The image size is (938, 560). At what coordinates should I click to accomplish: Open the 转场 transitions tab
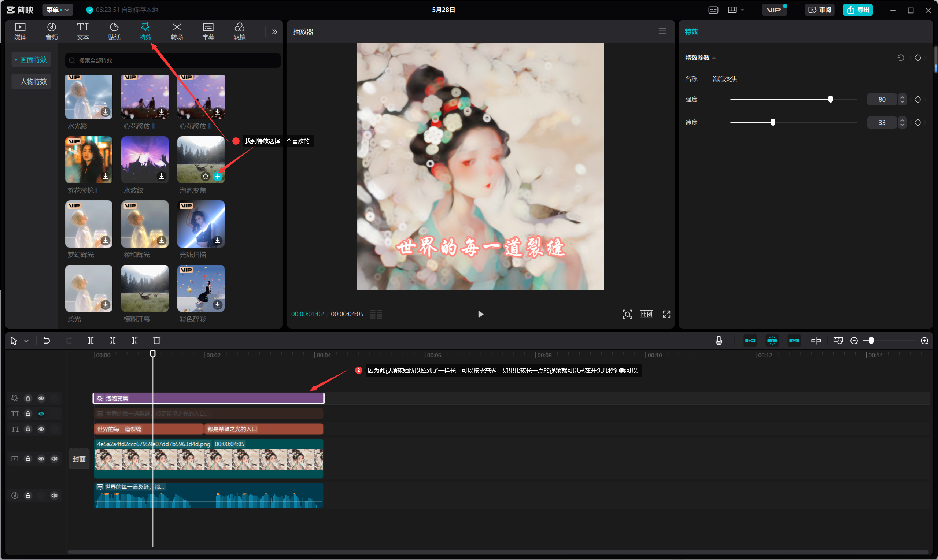pos(177,31)
